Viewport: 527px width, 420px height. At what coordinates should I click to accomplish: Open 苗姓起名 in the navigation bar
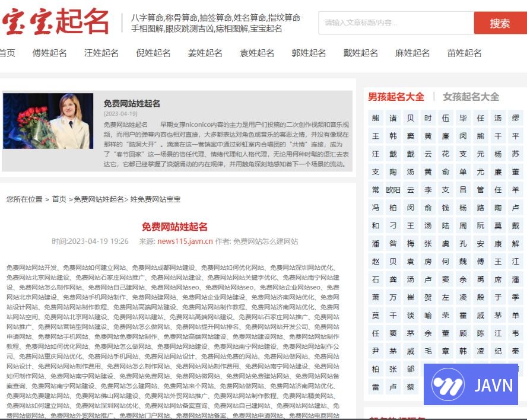464,53
